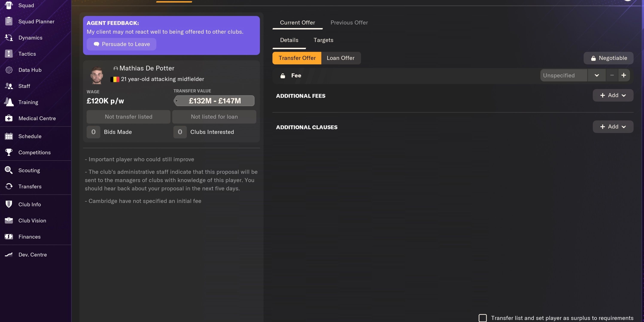
Task: Increase the fee with the plus stepper
Action: (x=624, y=75)
